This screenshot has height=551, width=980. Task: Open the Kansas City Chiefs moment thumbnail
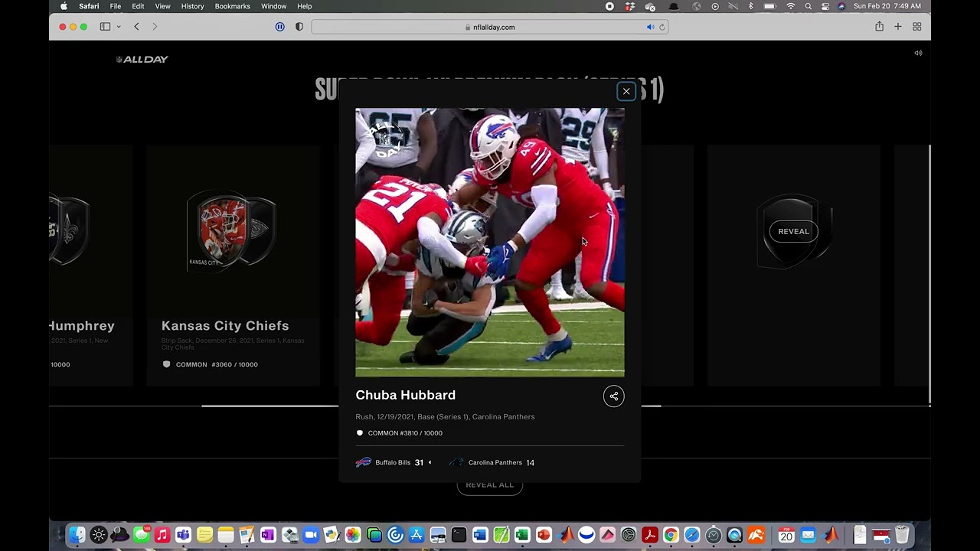231,231
